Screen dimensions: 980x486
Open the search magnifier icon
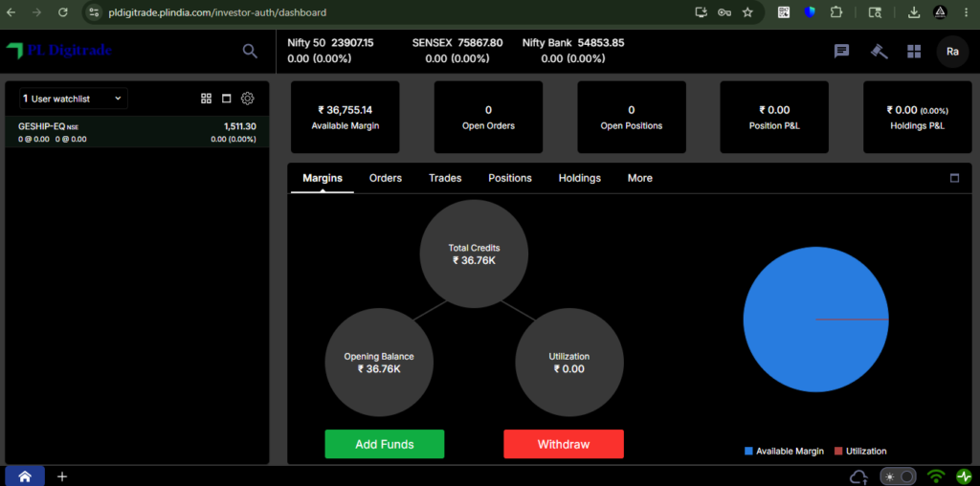(x=250, y=52)
